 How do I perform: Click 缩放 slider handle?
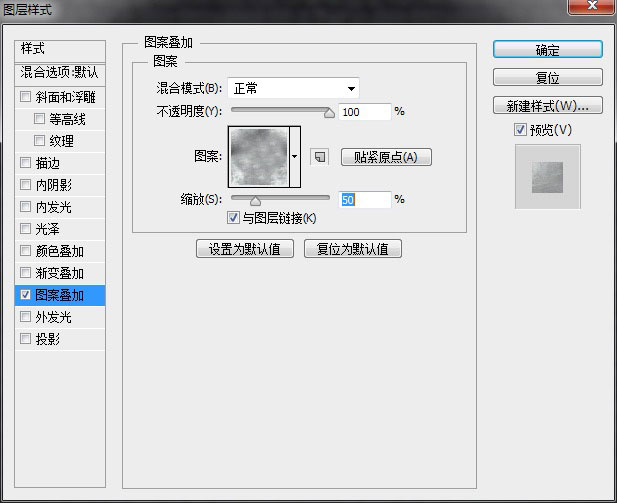(x=255, y=201)
